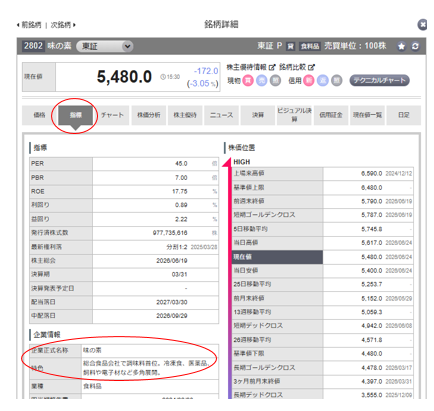
Task: Click the 食料品 sector badge in header
Action: pos(310,46)
